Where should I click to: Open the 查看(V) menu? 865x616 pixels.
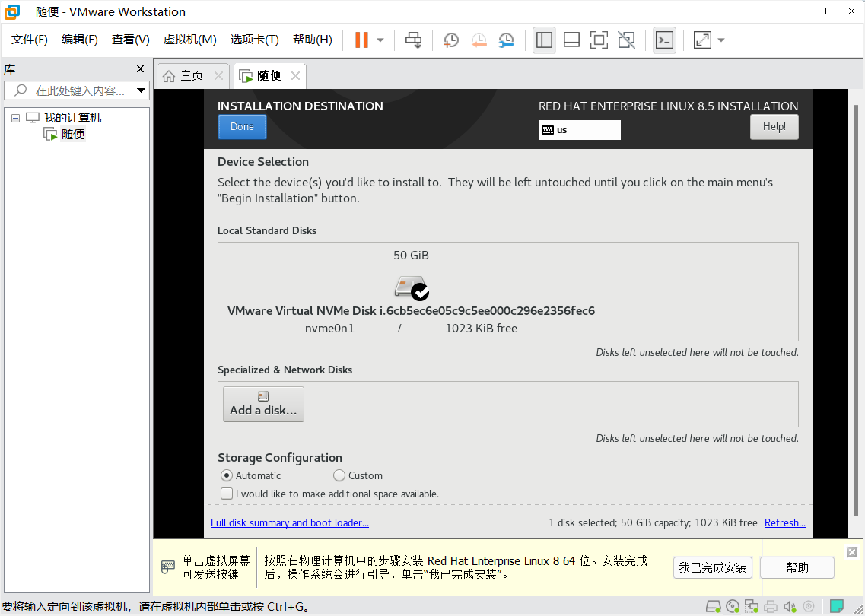tap(130, 40)
